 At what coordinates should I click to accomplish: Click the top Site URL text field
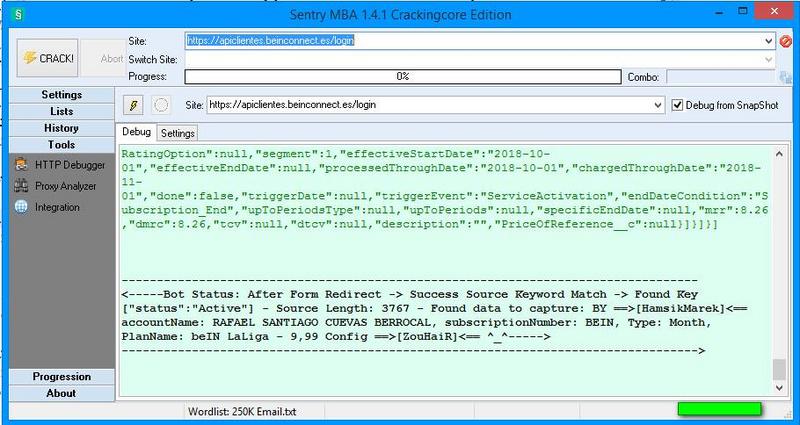pos(473,41)
